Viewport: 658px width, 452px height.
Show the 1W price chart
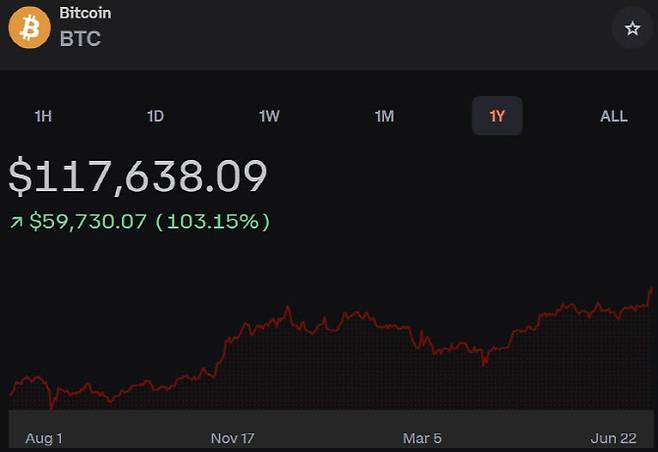coord(269,116)
